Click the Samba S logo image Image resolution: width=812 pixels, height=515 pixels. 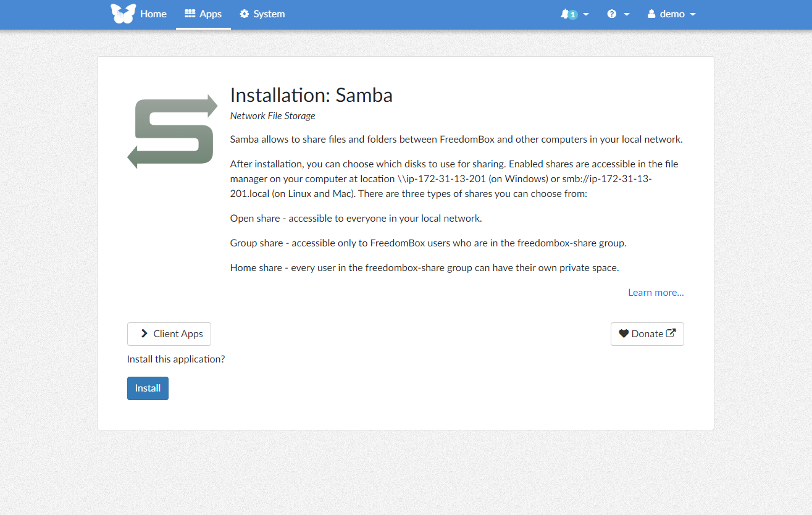(172, 132)
